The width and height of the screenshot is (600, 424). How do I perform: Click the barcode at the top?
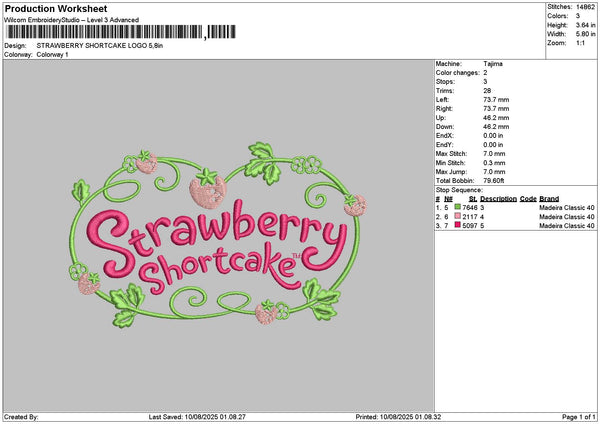[x=102, y=33]
